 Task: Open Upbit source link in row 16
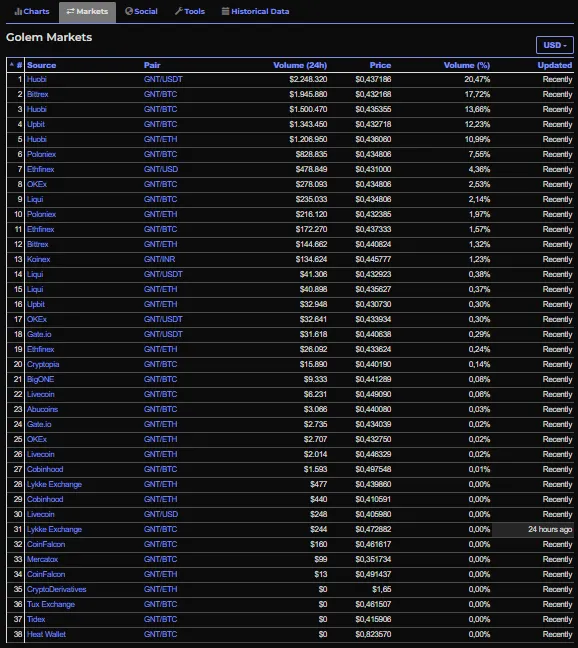[x=36, y=304]
